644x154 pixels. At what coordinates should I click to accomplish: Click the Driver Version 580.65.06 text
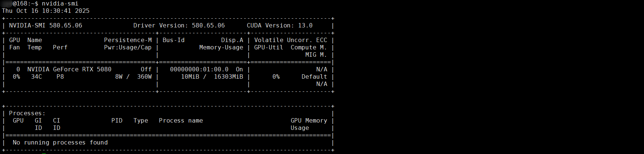[179, 26]
